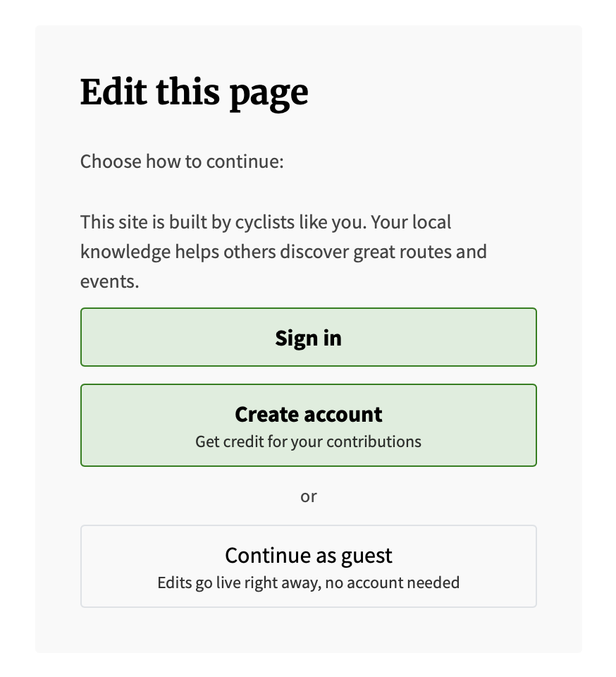Click the 'Edit this page' heading
This screenshot has width=616, height=677.
pyautogui.click(x=194, y=92)
